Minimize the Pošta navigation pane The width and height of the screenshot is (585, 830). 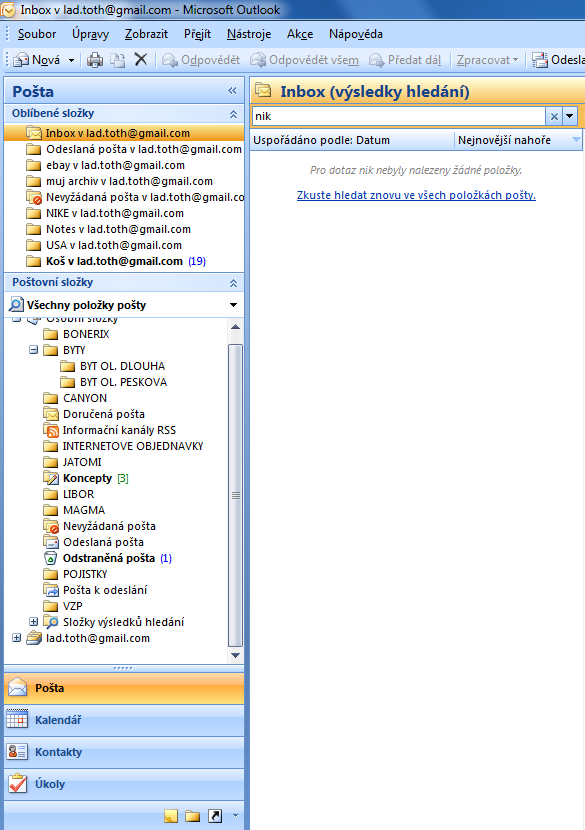tap(232, 91)
